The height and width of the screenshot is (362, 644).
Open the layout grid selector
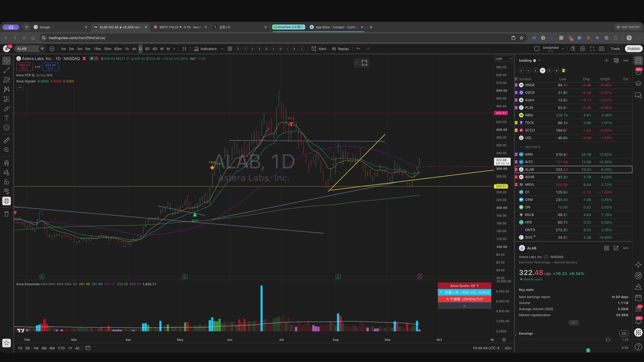[x=230, y=49]
